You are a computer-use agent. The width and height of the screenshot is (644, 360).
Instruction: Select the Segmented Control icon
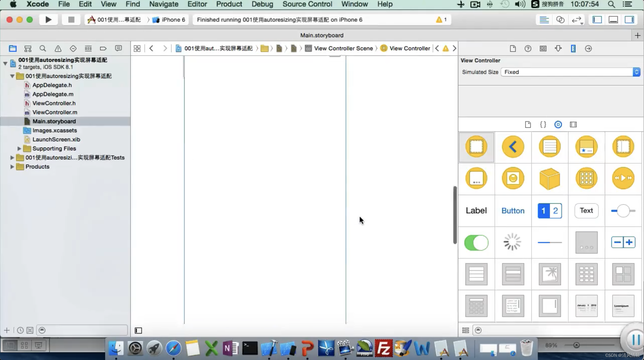[549, 210]
